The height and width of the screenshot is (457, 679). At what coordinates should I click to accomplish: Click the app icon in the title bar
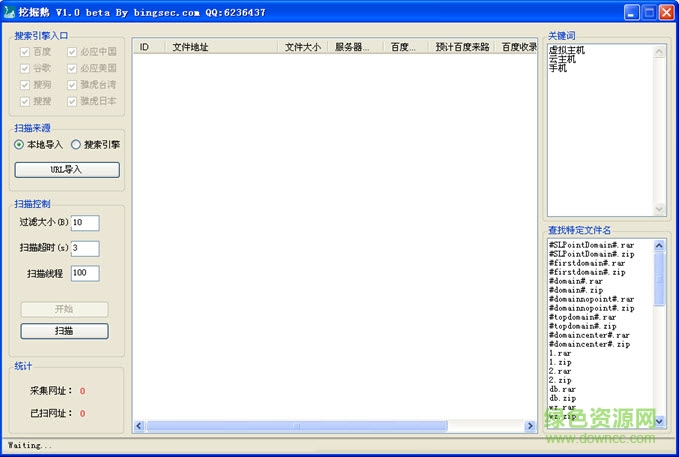(x=9, y=12)
